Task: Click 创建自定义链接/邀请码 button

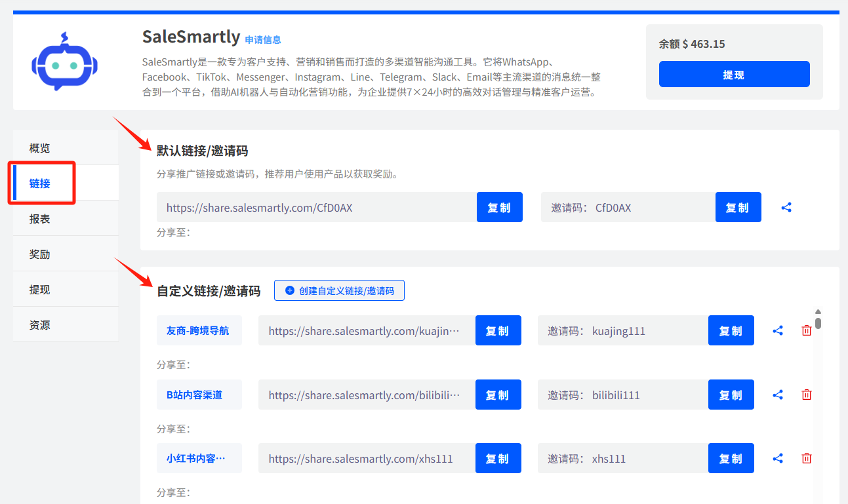Action: (x=339, y=290)
